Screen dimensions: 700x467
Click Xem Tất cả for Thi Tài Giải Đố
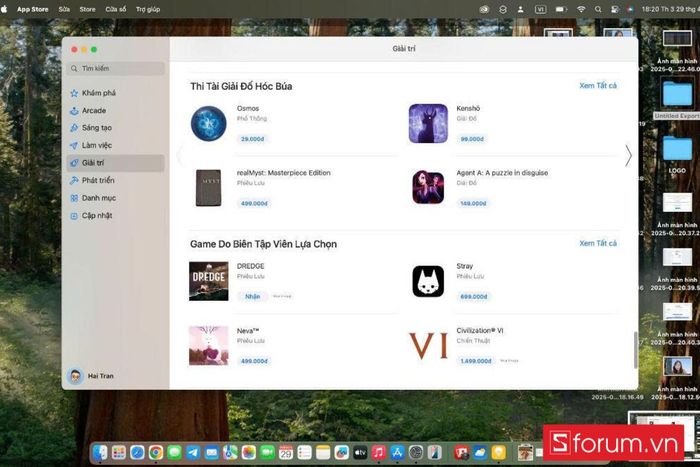[598, 85]
